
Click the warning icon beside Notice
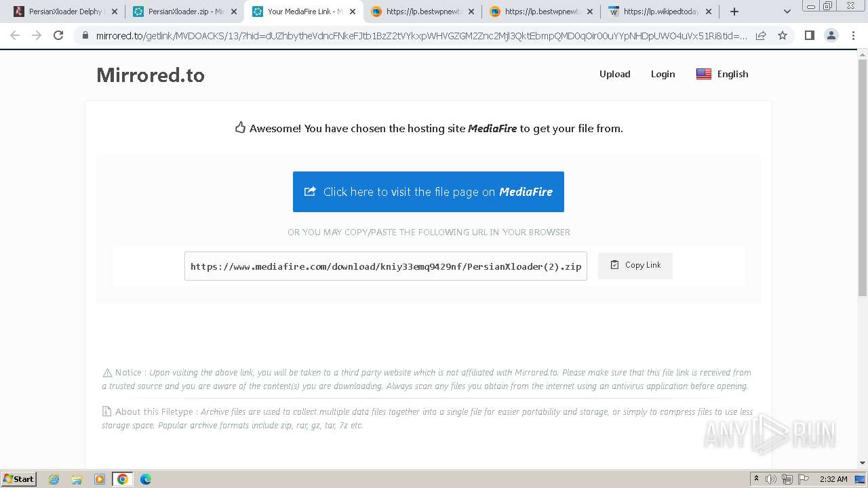107,373
